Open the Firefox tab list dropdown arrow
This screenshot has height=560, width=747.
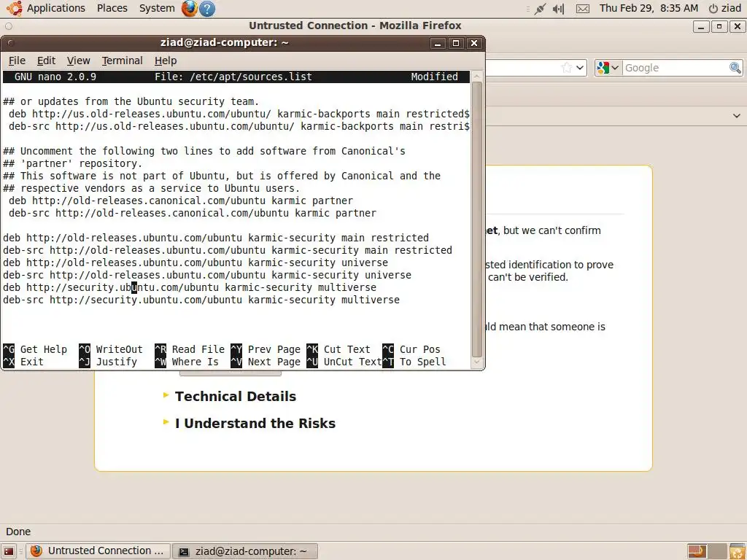(x=737, y=116)
